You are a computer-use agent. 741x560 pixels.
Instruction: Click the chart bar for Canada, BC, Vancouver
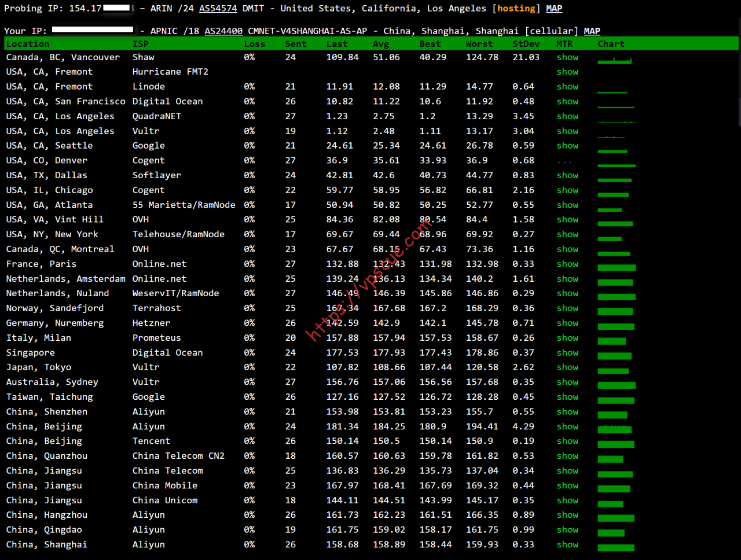pyautogui.click(x=615, y=61)
